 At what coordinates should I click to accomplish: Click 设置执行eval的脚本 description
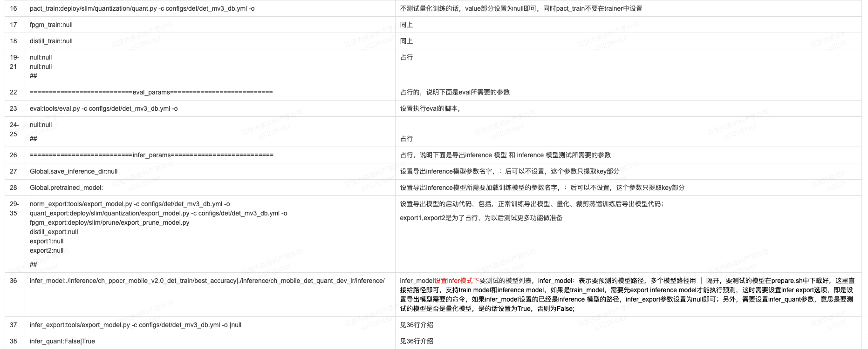pyautogui.click(x=430, y=108)
